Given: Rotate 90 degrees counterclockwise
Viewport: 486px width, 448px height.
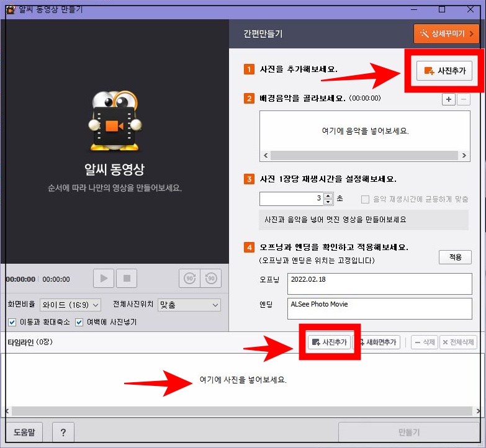Looking at the screenshot, I should tap(211, 278).
